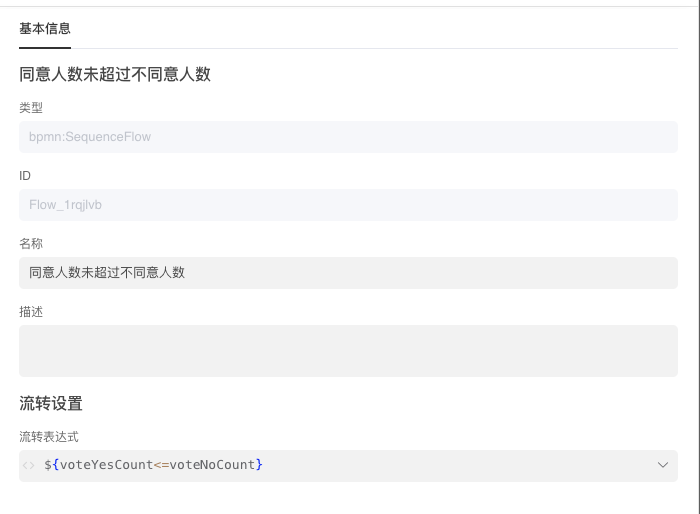
Task: Click the disabled 类型 field showing bpmn:SequenceFlow
Action: pyautogui.click(x=348, y=136)
